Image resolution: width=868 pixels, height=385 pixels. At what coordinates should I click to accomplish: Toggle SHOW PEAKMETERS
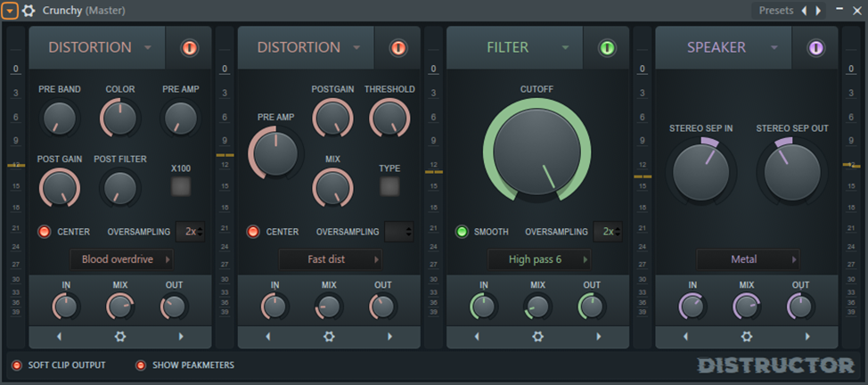point(141,365)
